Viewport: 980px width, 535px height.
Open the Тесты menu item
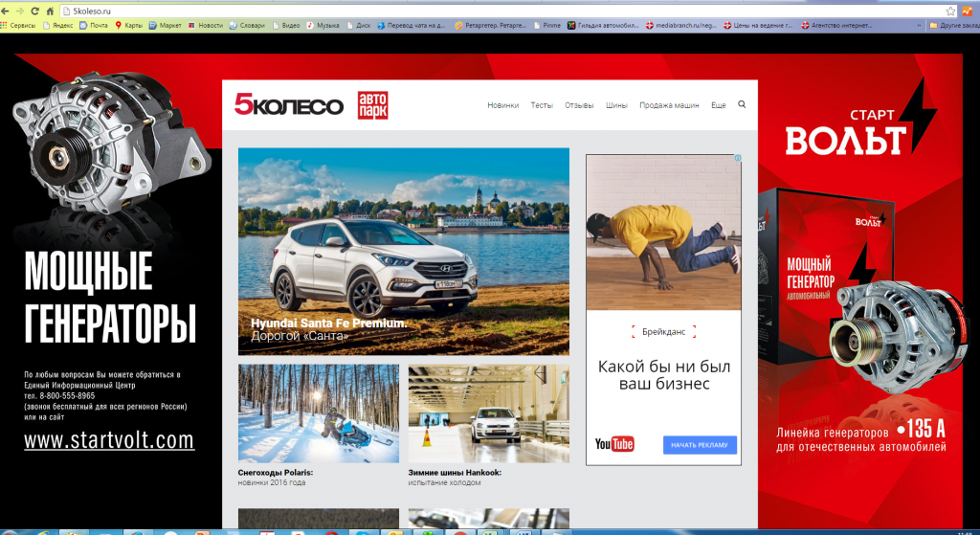[x=542, y=105]
